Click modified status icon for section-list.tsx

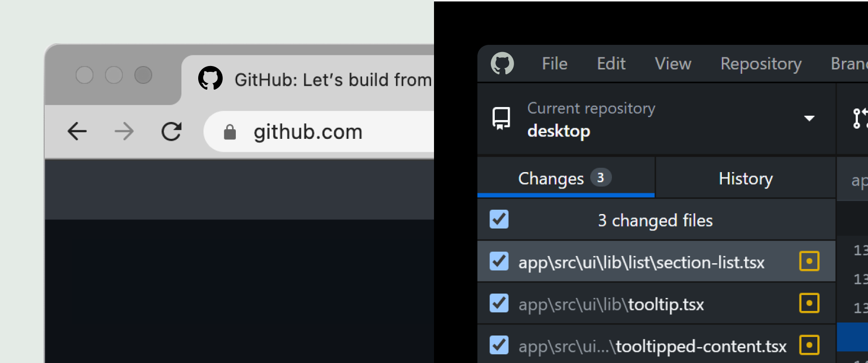(x=809, y=261)
